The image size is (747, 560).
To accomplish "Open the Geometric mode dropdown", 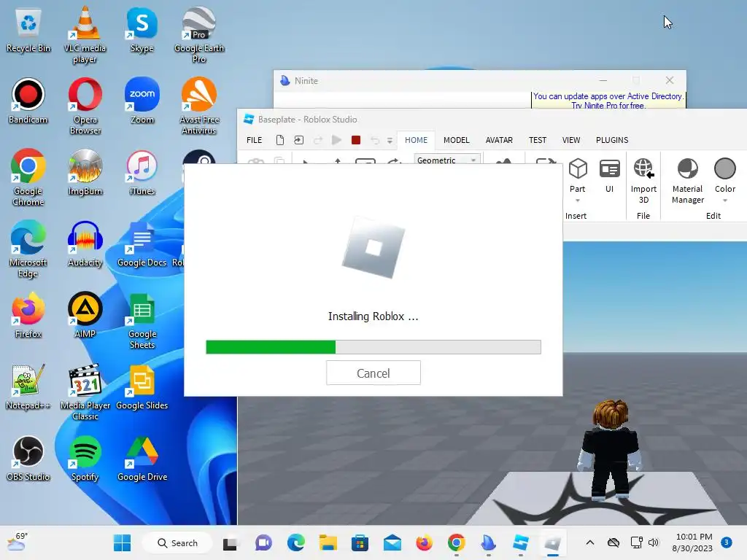I will click(447, 160).
